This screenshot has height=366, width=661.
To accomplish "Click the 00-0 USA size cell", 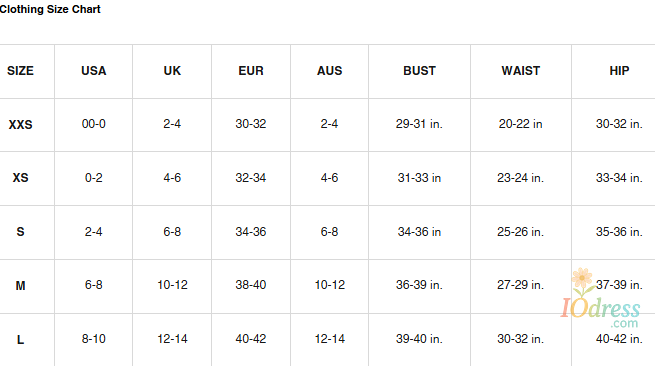I will tap(94, 124).
